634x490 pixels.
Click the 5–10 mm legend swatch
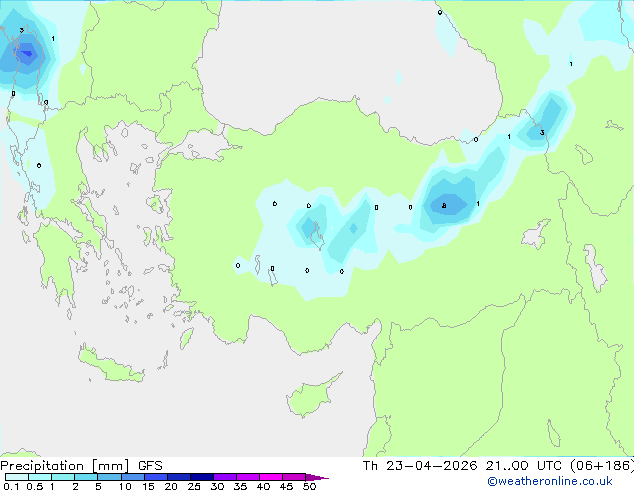[109, 477]
